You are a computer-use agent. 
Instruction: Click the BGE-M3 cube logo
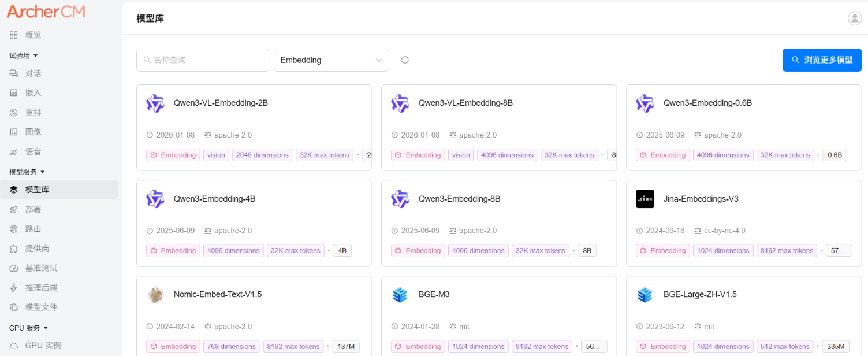coord(400,295)
